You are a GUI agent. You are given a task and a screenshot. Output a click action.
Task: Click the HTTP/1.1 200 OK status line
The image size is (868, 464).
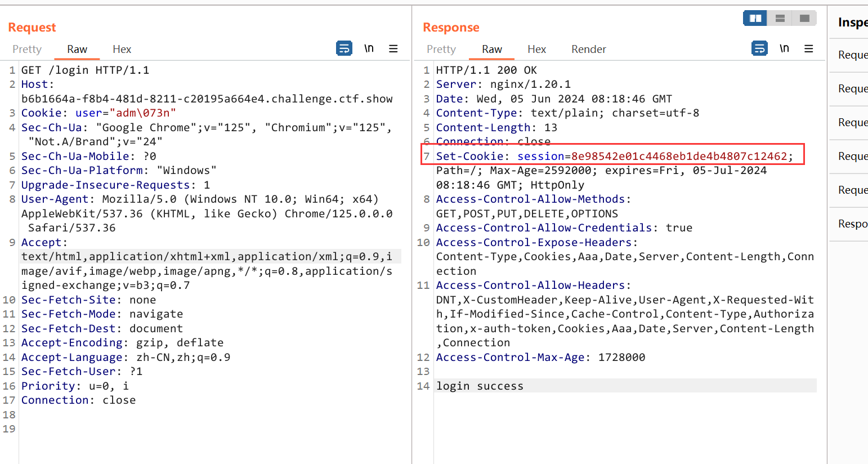pyautogui.click(x=487, y=70)
